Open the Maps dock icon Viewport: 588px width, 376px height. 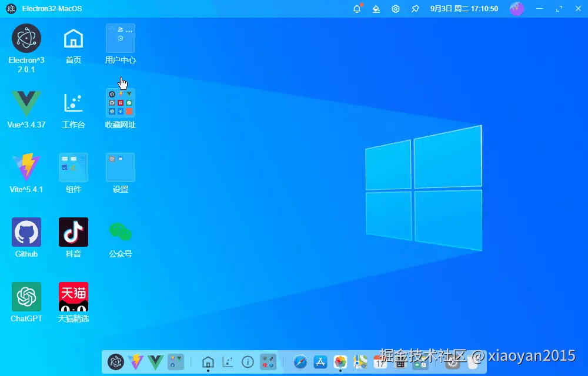click(x=360, y=362)
